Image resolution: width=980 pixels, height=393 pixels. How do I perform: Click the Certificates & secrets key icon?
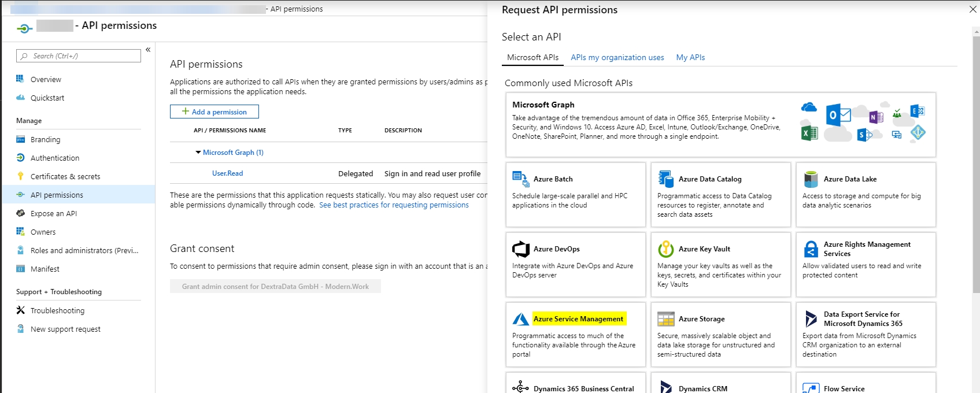click(x=20, y=176)
